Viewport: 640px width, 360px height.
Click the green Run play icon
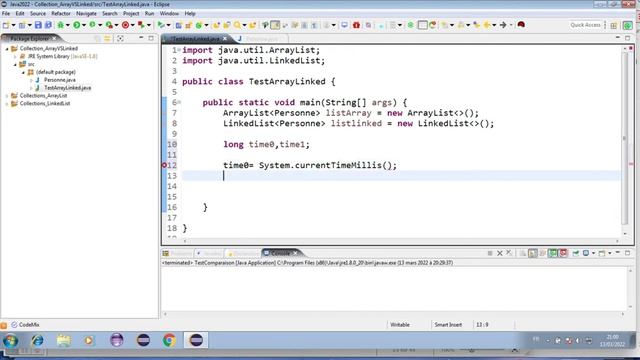(x=76, y=25)
